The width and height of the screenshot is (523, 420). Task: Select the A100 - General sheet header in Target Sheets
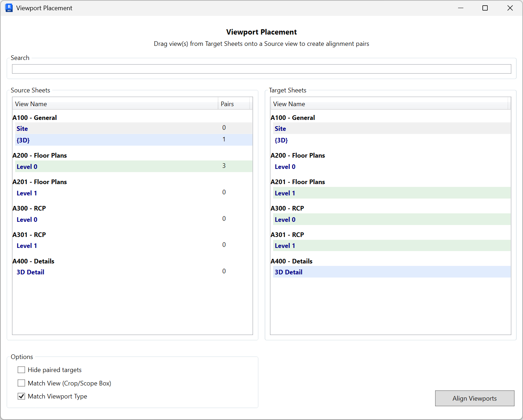(293, 117)
